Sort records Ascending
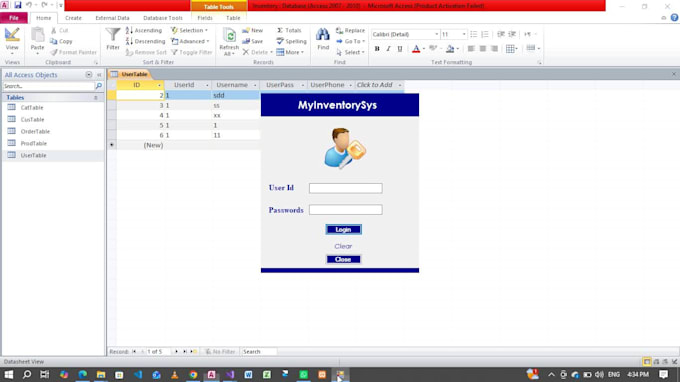Viewport: 680px width, 382px height. (x=144, y=30)
